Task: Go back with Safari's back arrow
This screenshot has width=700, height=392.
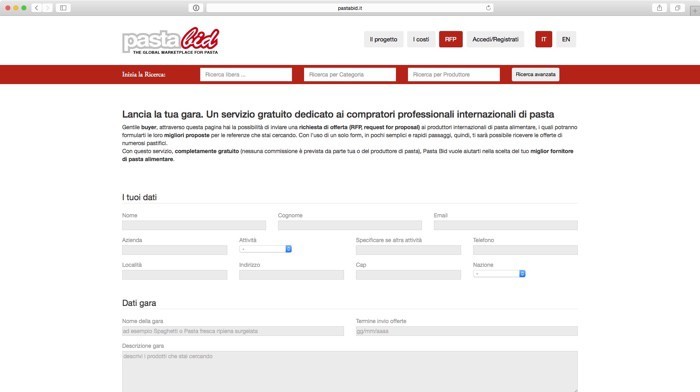Action: [37, 8]
